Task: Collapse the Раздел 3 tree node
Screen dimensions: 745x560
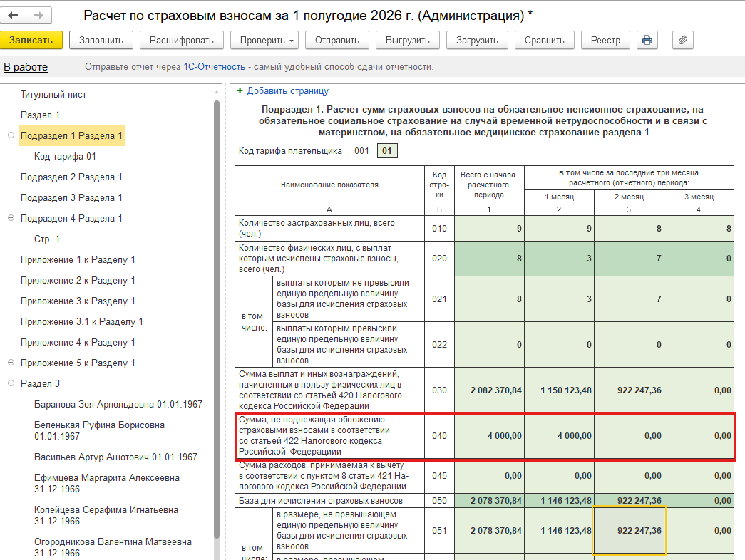Action: click(11, 383)
